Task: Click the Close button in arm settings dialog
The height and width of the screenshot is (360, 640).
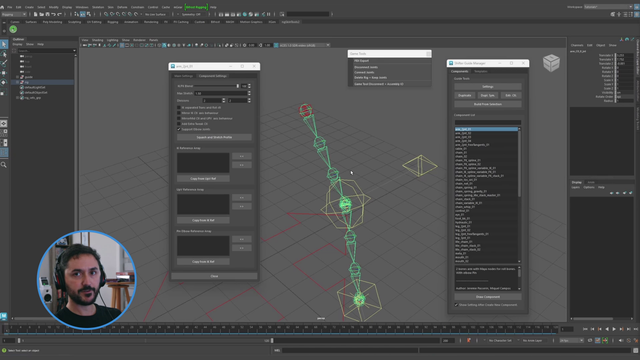Action: 214,276
